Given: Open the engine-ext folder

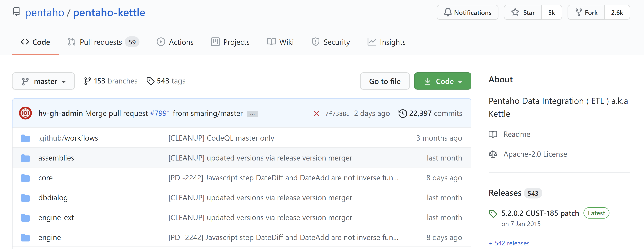Looking at the screenshot, I should click(56, 217).
